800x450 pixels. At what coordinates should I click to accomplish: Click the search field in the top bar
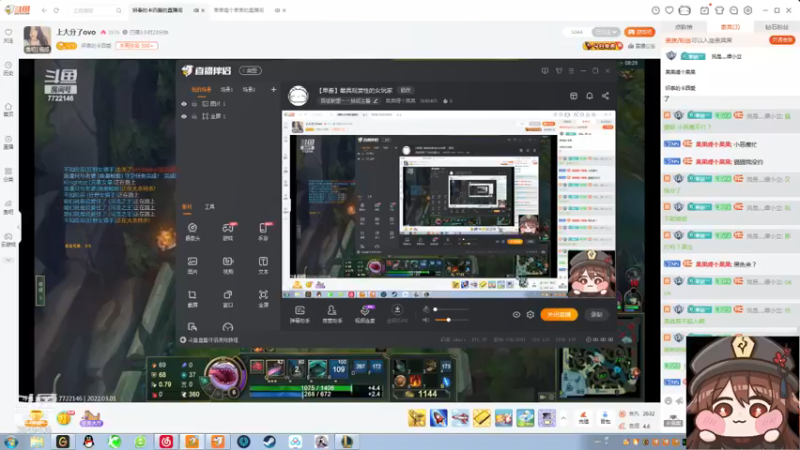96,10
